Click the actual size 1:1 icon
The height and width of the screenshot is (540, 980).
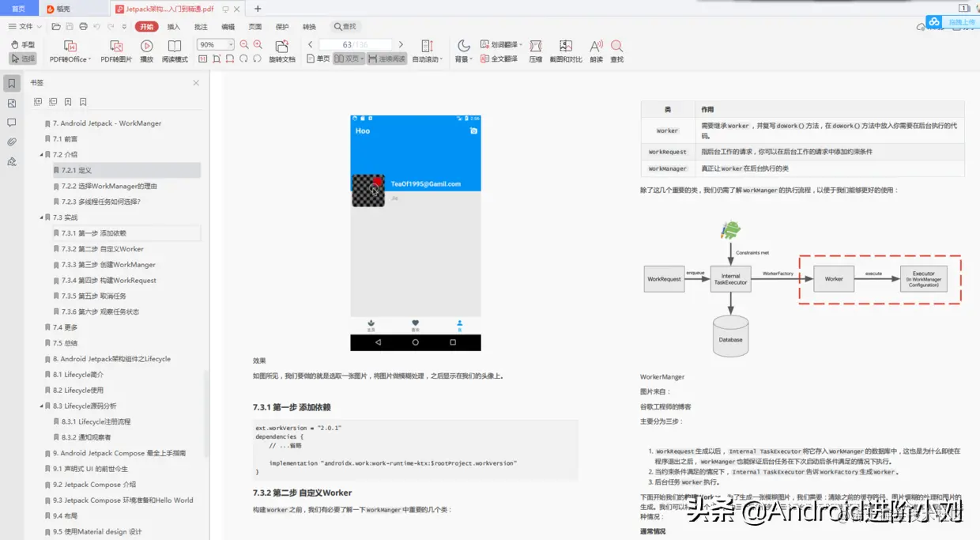coord(202,59)
